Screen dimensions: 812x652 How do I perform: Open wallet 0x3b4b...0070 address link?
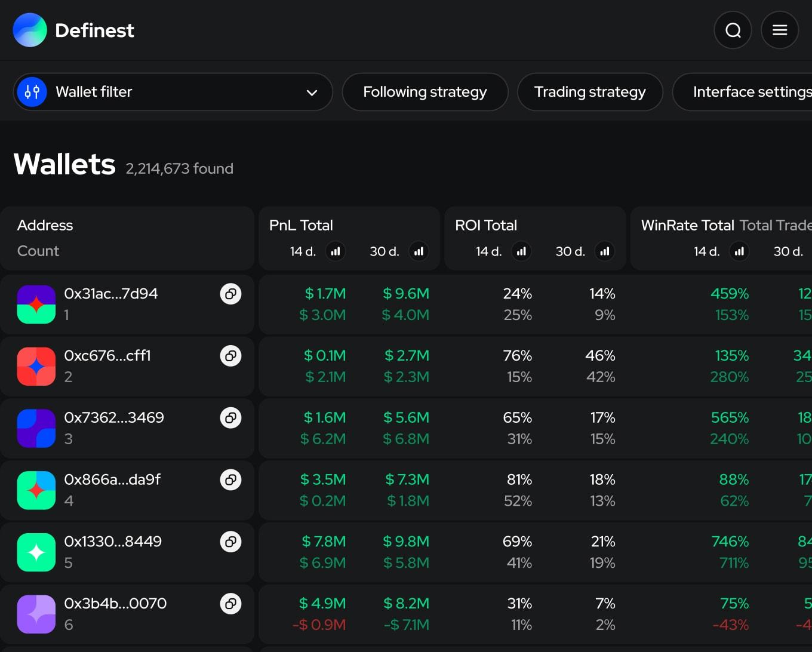click(x=115, y=604)
